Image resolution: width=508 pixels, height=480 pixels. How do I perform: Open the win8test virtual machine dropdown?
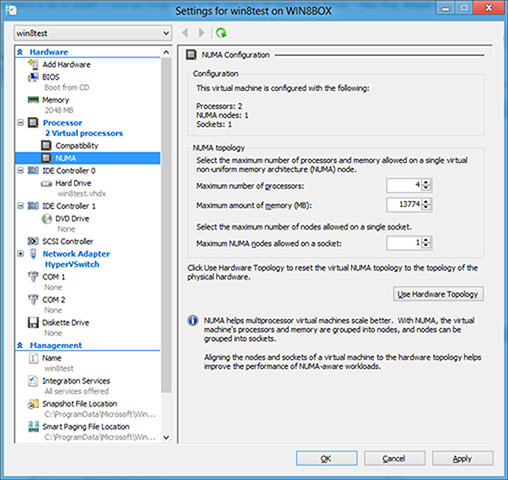93,33
